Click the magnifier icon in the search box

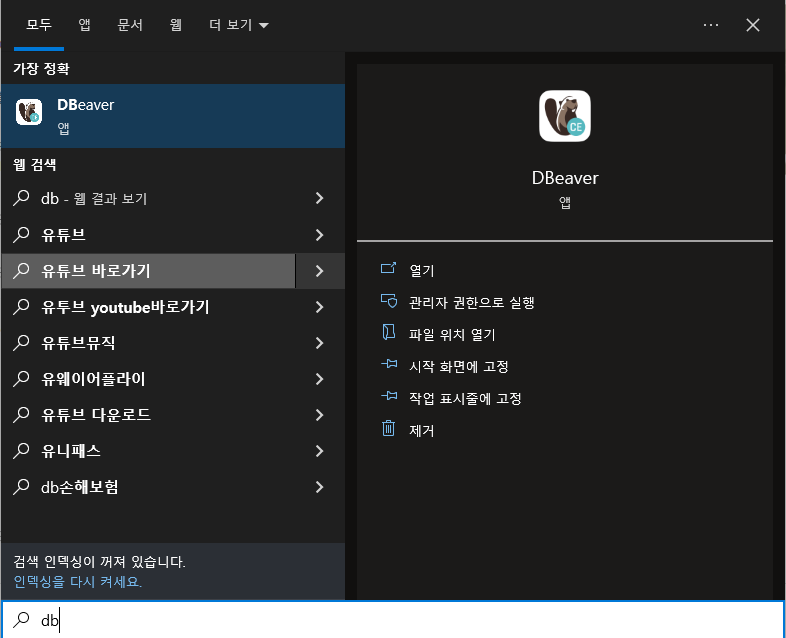[x=21, y=620]
